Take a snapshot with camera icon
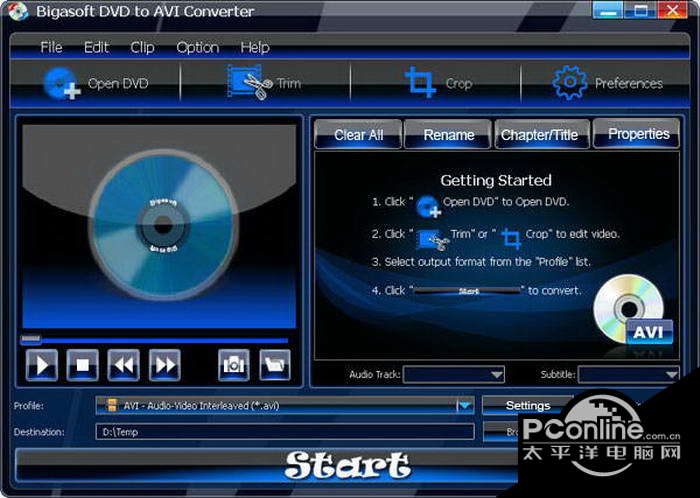Screen dimensions: 700x498 pyautogui.click(x=234, y=365)
